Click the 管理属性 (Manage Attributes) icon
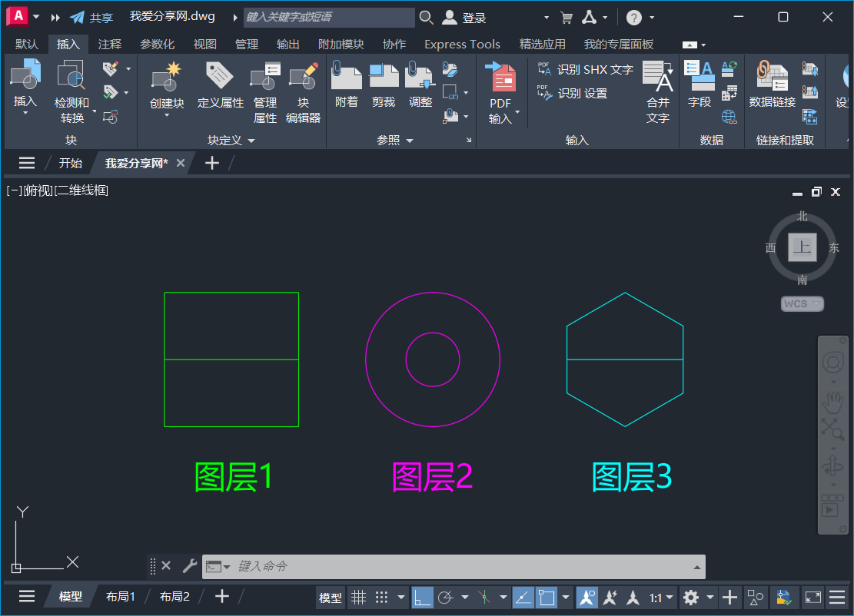Image resolution: width=854 pixels, height=616 pixels. [264, 91]
